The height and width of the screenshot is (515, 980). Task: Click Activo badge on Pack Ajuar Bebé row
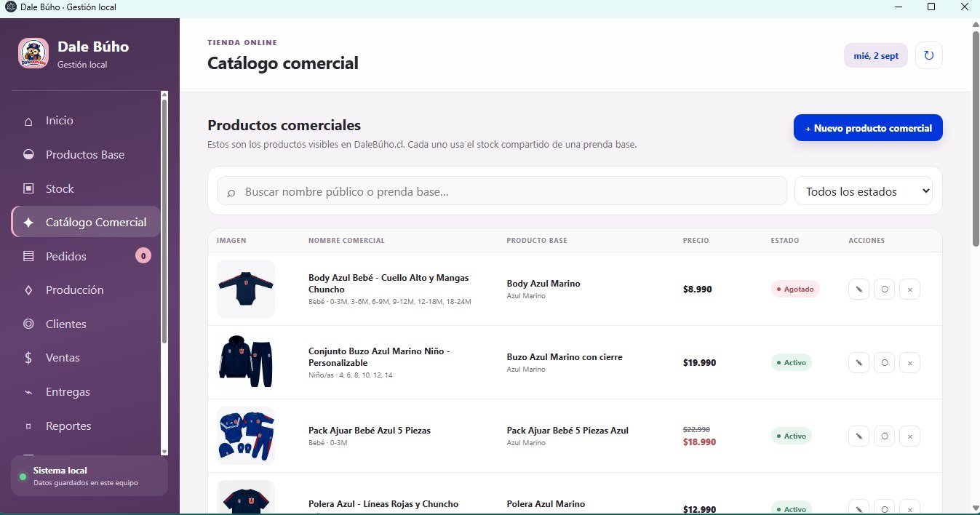click(x=791, y=436)
